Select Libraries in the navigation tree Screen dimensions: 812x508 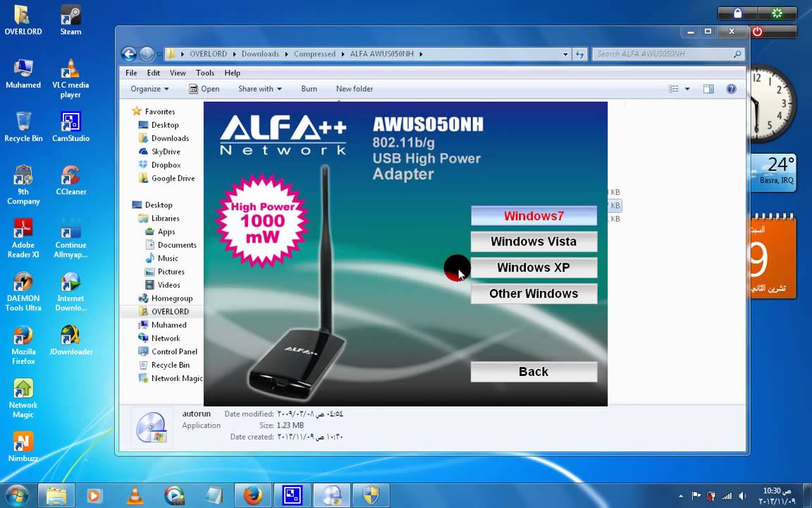pyautogui.click(x=159, y=218)
